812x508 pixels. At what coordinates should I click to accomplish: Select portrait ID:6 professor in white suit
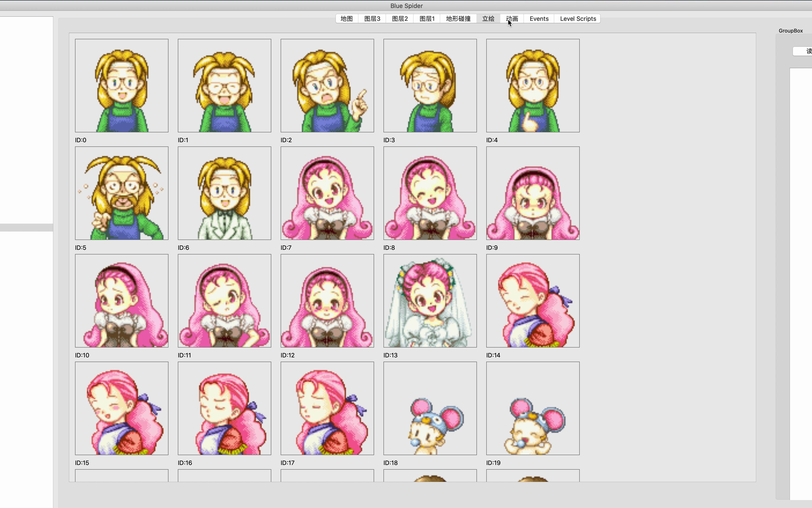(225, 193)
